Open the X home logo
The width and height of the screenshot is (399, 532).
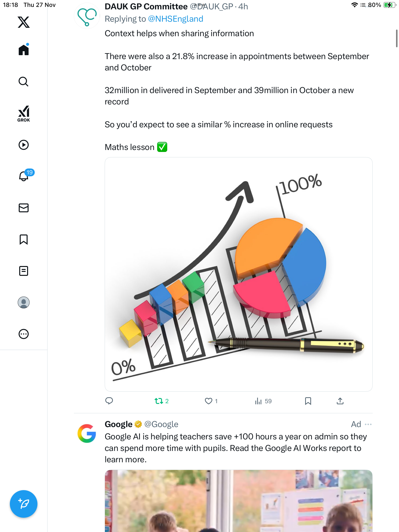[x=24, y=22]
